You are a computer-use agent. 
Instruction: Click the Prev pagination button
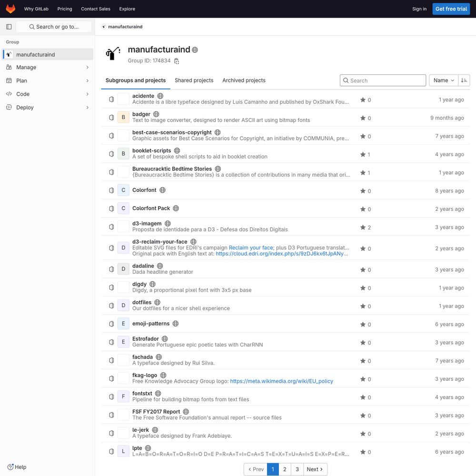pyautogui.click(x=256, y=469)
